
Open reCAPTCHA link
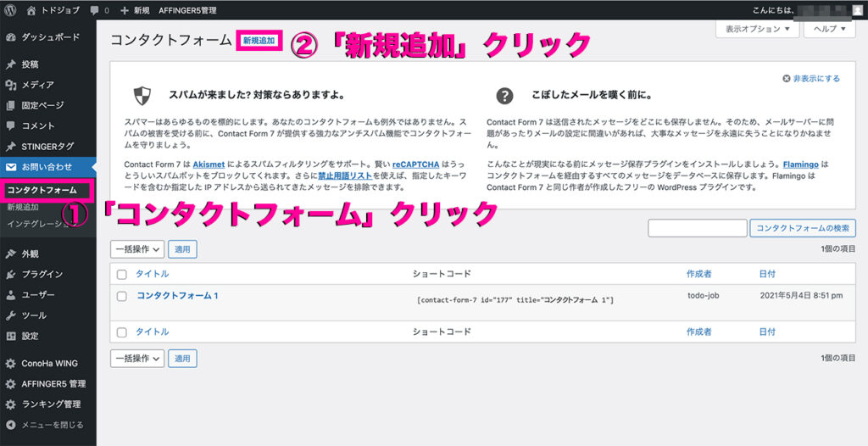(415, 164)
